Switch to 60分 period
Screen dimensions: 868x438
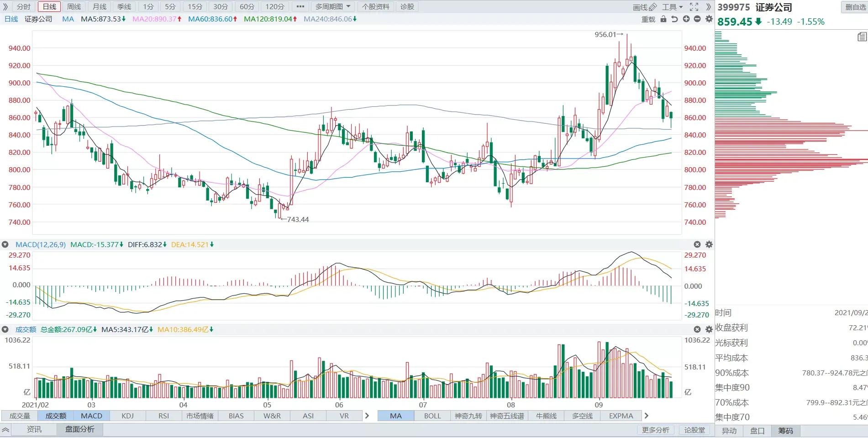(247, 6)
